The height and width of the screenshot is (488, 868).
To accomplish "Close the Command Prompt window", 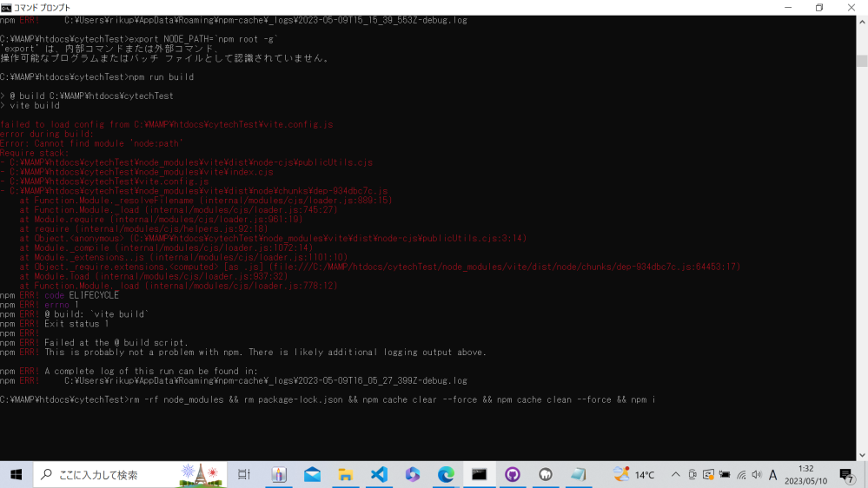I will point(851,7).
